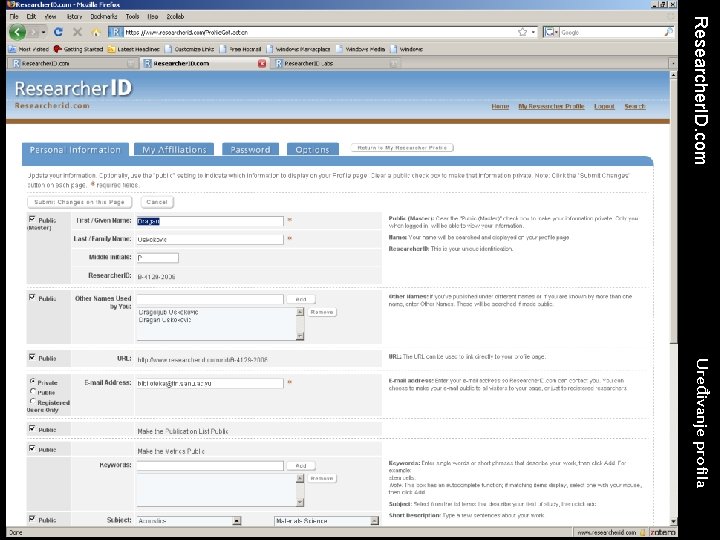This screenshot has width=720, height=540.
Task: Toggle the Public (Master) checkbox
Action: (32, 219)
